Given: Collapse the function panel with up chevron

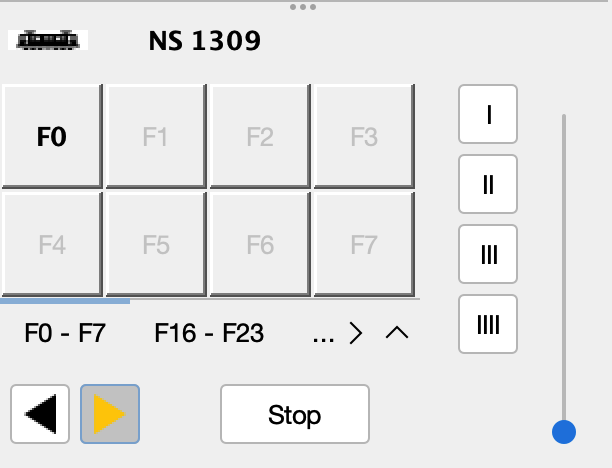Looking at the screenshot, I should click(x=397, y=333).
